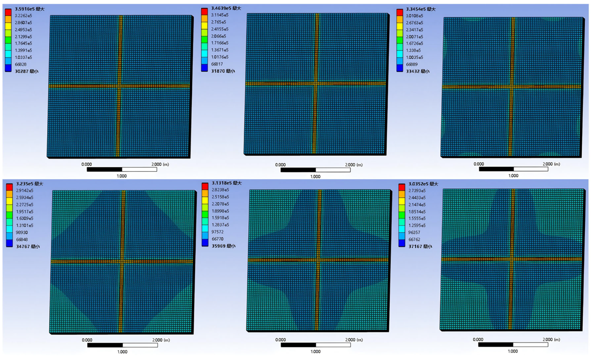Click center cross of bottom-left mesh
592x364 pixels.
(x=122, y=261)
